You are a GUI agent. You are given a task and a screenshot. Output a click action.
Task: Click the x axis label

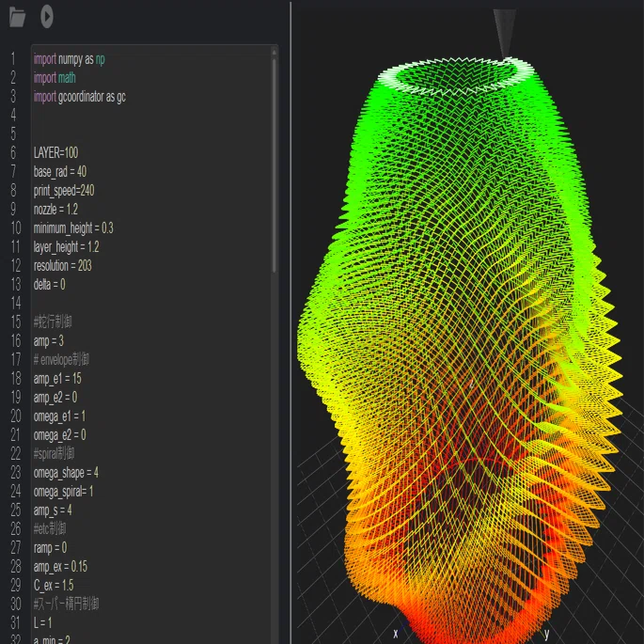[396, 633]
